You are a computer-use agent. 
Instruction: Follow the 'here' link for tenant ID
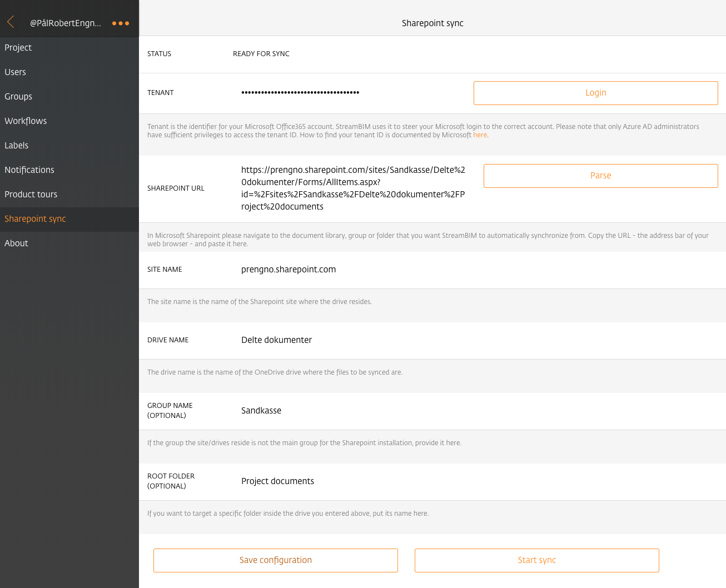coord(480,135)
